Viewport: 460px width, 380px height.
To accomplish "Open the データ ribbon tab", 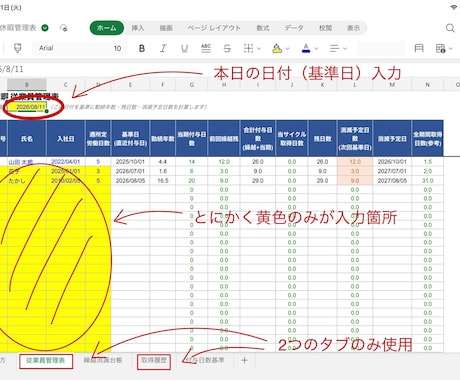I will pos(294,28).
